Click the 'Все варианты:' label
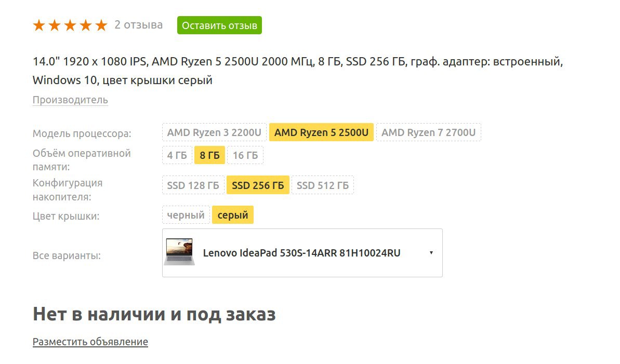The height and width of the screenshot is (364, 620). coord(67,255)
